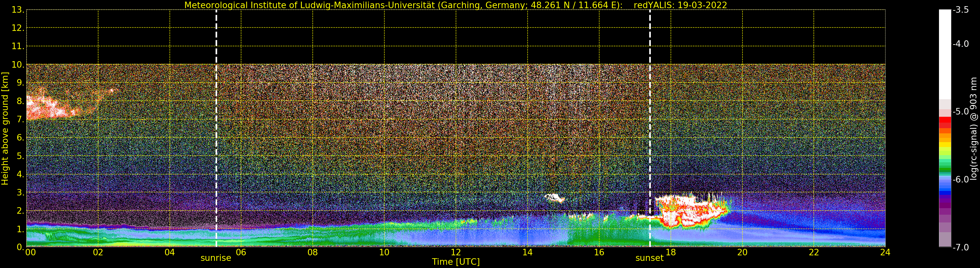This screenshot has width=980, height=268.
Task: Click the '3.' height tick label
Action: point(20,193)
